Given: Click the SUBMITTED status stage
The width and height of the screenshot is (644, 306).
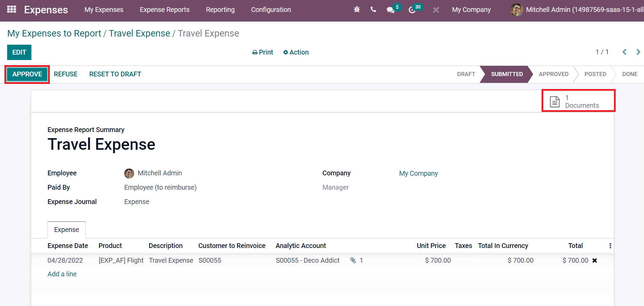Looking at the screenshot, I should [x=507, y=74].
